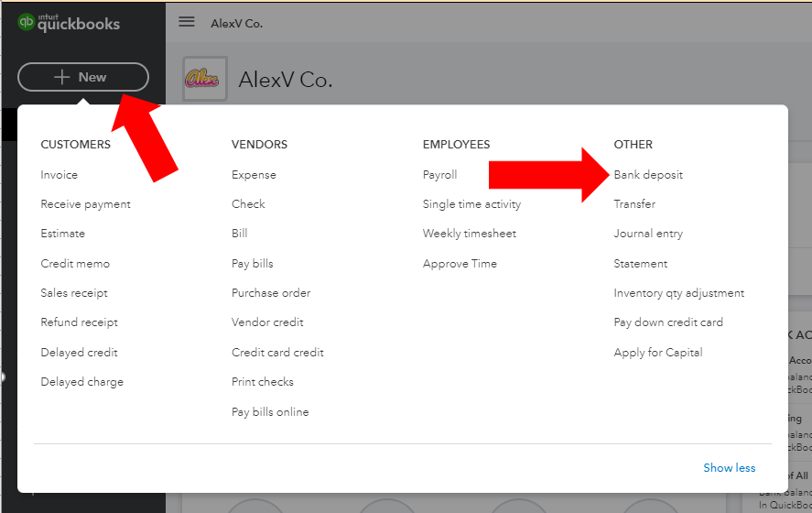The image size is (812, 513).
Task: Select Statement under Other
Action: click(641, 263)
